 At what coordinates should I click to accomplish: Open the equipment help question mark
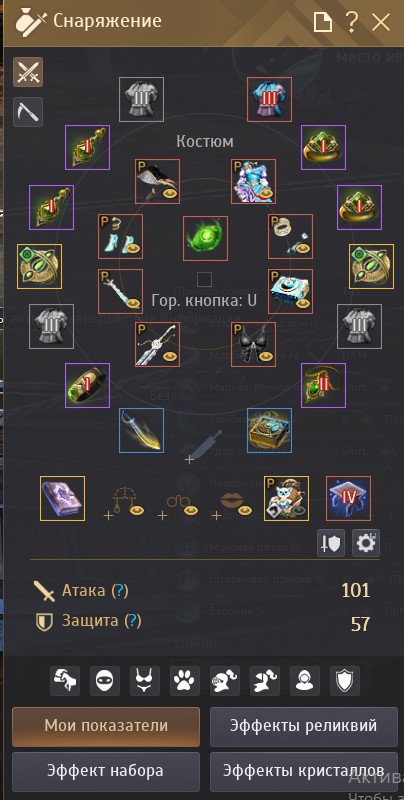351,22
